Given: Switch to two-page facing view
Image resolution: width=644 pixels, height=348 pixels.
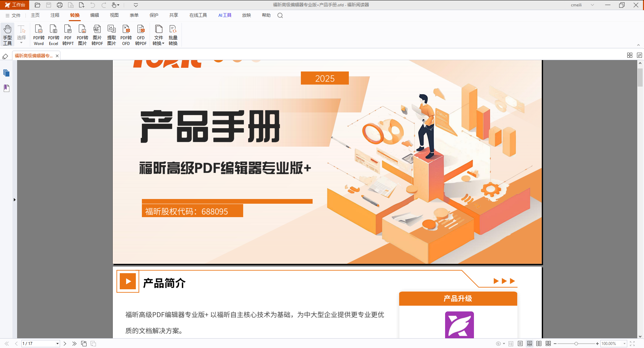Looking at the screenshot, I should click(x=539, y=344).
